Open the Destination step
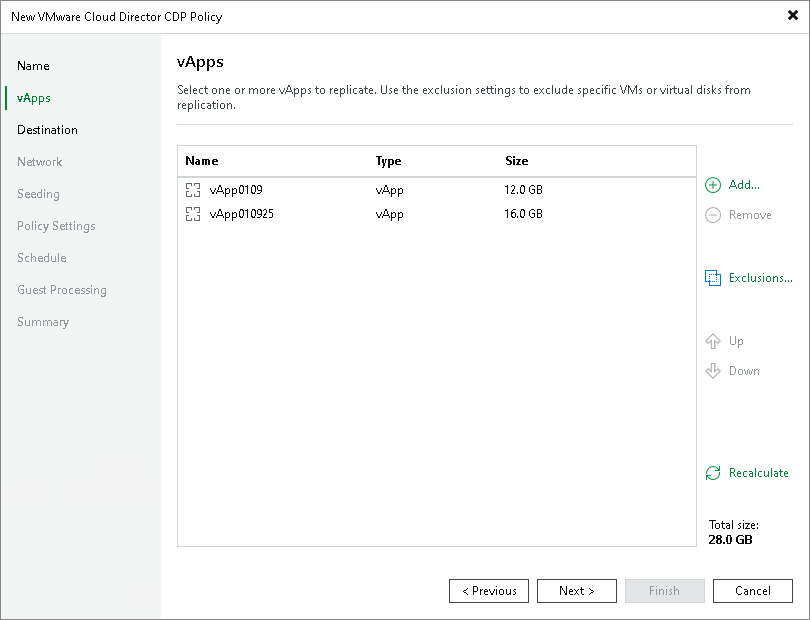This screenshot has width=810, height=620. (x=47, y=130)
